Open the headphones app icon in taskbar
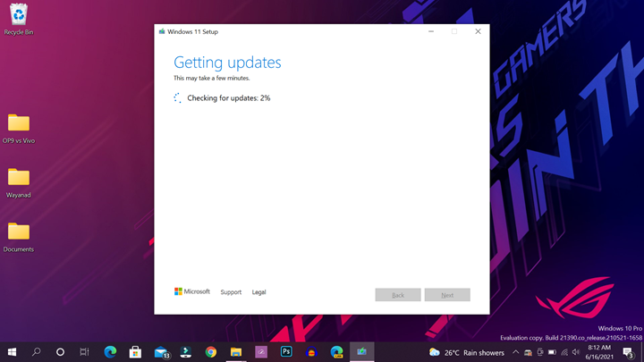644x362 pixels. [x=311, y=352]
